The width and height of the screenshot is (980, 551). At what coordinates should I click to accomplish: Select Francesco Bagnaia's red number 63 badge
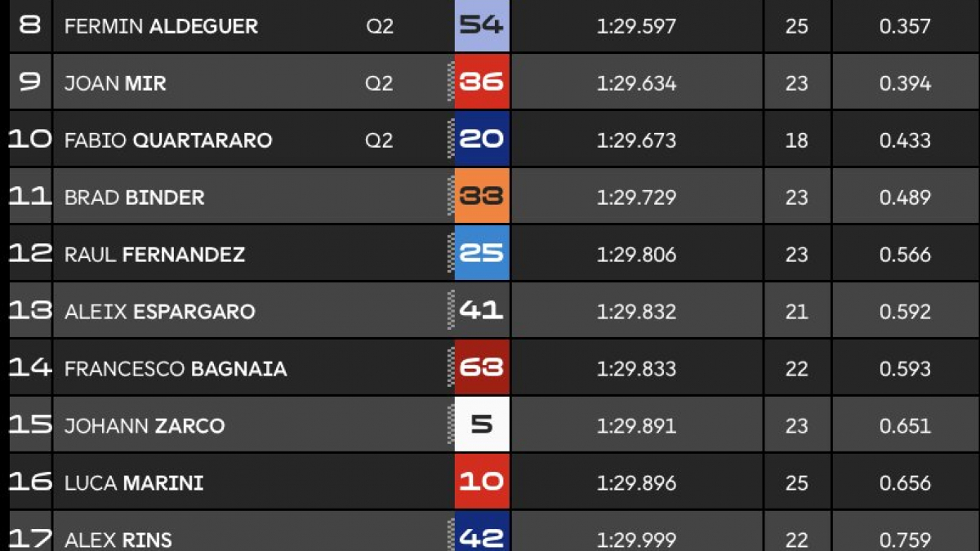[482, 367]
